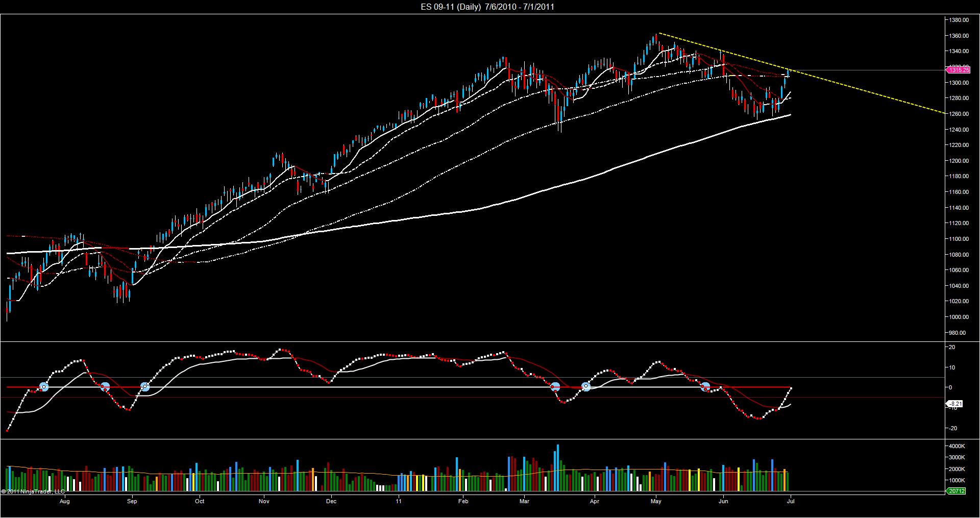The width and height of the screenshot is (980, 518).
Task: Click the 1220.00 price axis label
Action: 958,145
